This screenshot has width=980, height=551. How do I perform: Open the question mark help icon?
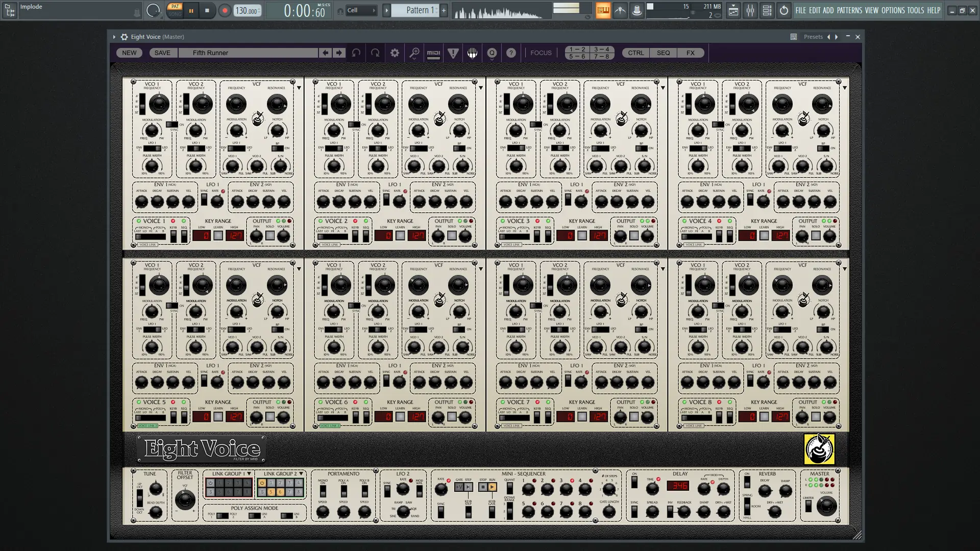(511, 53)
